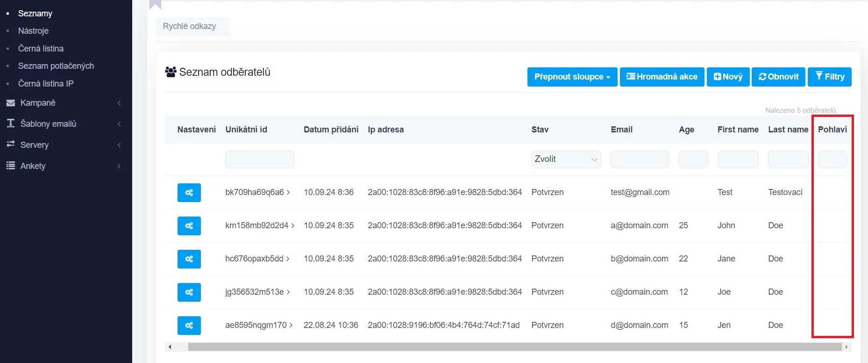Viewport: 868px width, 363px height.
Task: Click the Ankety list icon
Action: 11,166
